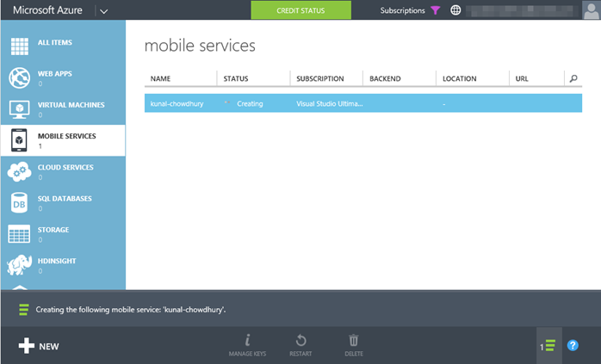Select the HDInsight elephant icon
The image size is (601, 364).
pos(19,265)
